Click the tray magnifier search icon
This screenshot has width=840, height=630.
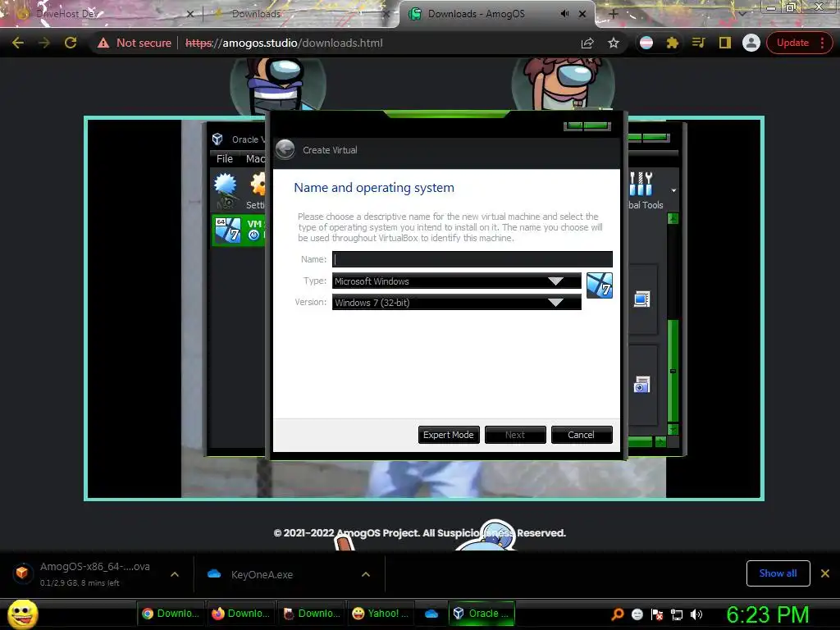tap(617, 614)
